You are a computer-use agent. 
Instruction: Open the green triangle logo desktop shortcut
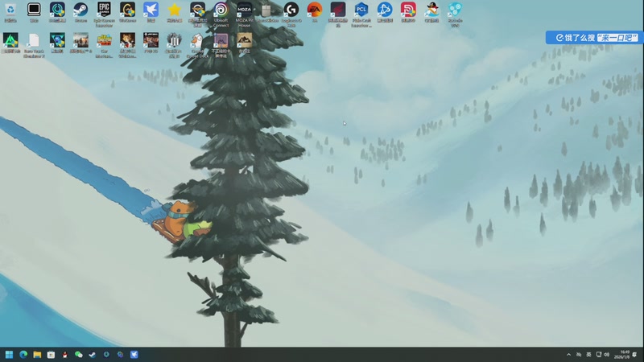pyautogui.click(x=10, y=43)
